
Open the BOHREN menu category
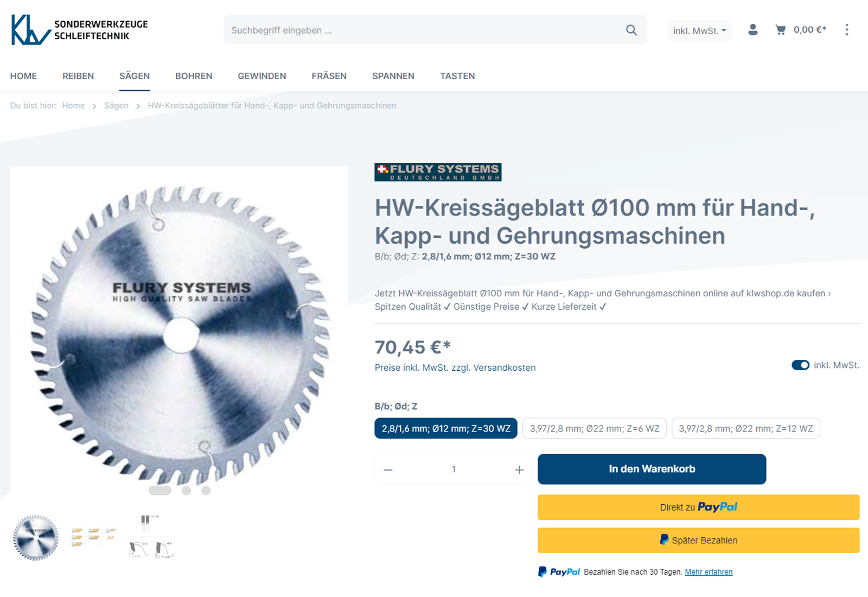point(194,76)
